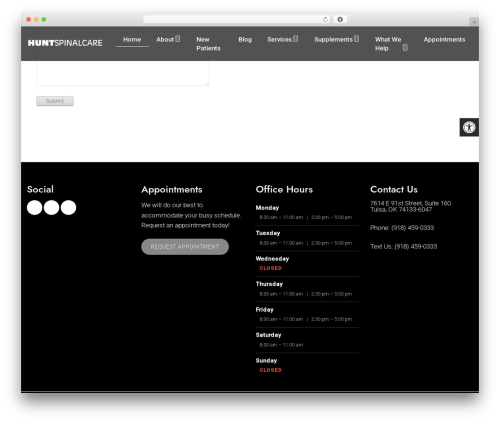The image size is (500, 423).
Task: Open the Blog menu item
Action: click(245, 39)
